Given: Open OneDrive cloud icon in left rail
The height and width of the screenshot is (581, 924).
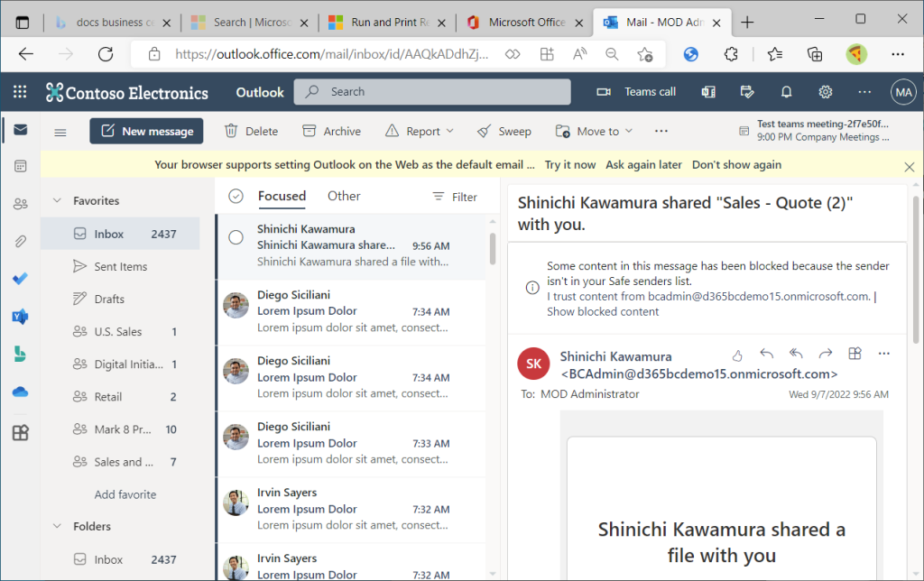Looking at the screenshot, I should pos(21,392).
